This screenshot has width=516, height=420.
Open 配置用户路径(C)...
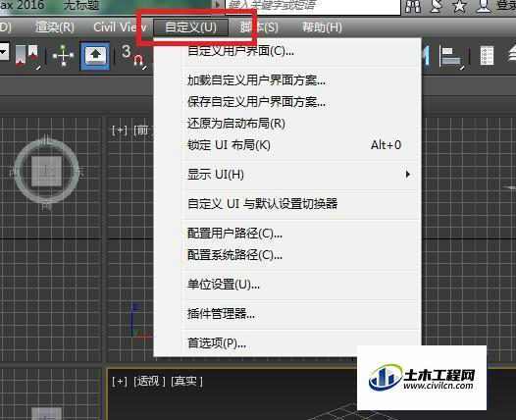point(287,234)
